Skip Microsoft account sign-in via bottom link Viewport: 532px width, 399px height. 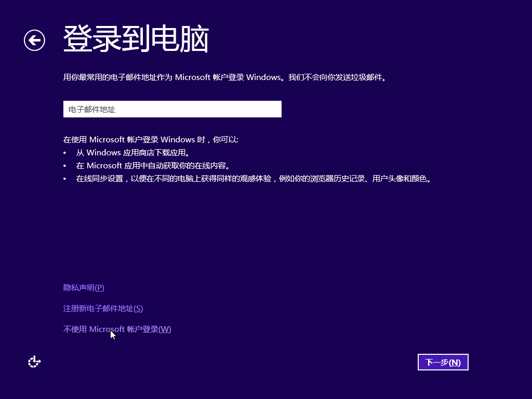click(117, 329)
